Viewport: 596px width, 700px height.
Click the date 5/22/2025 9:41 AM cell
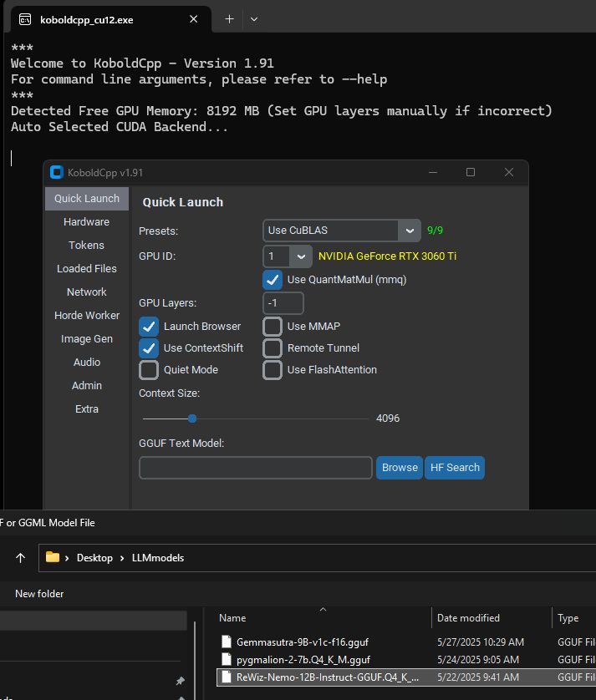tap(478, 677)
